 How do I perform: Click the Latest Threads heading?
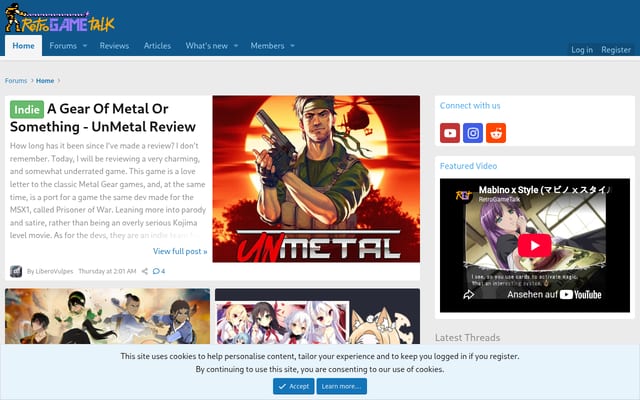point(467,338)
